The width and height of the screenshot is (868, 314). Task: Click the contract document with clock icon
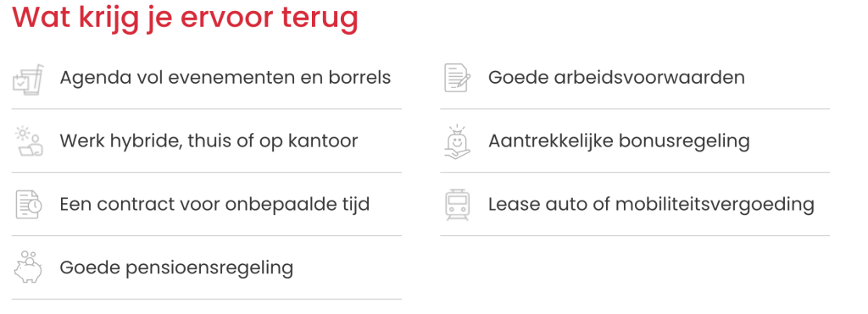tap(28, 205)
